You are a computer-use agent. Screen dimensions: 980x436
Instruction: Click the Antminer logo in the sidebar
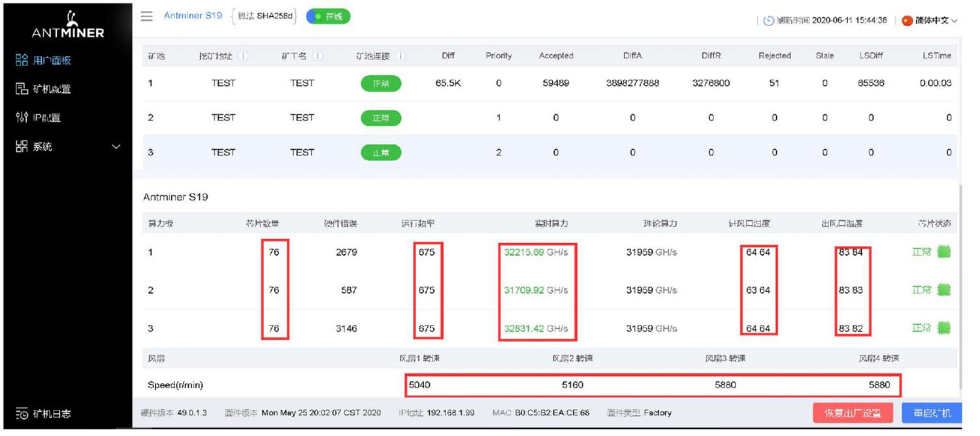(x=68, y=24)
